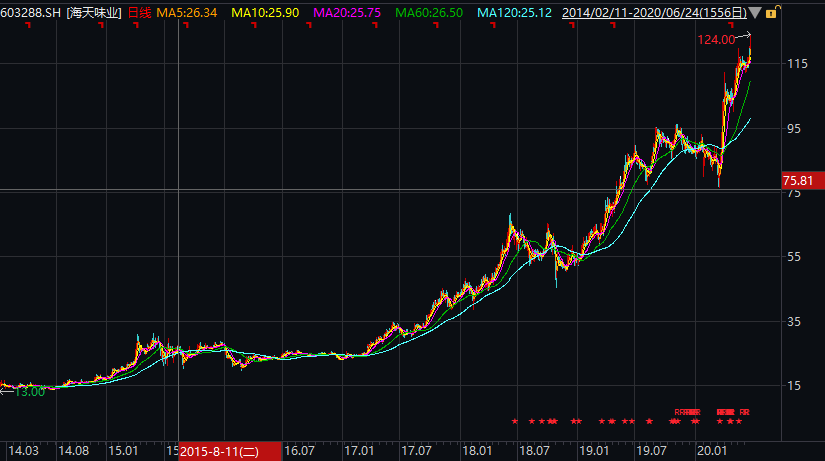
Task: Click the arrow beside the 13.00 low
Action: click(7, 391)
